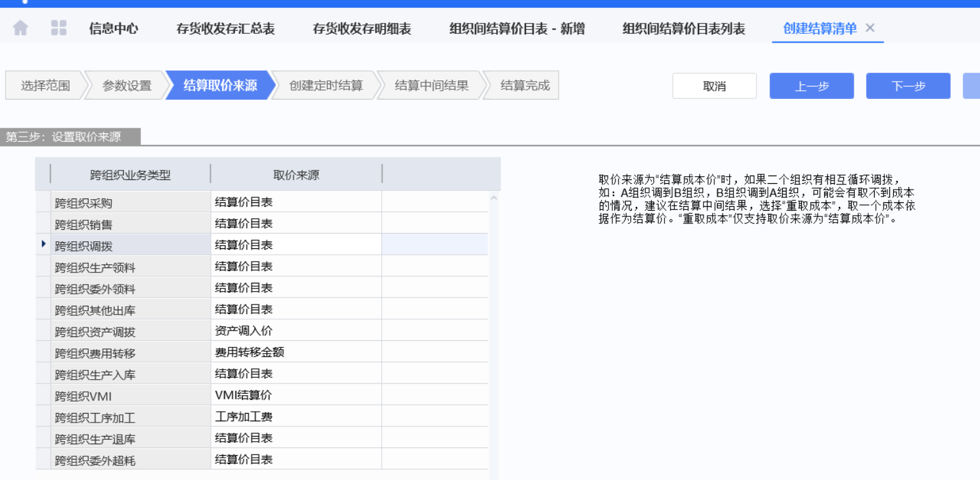Select the 跨组织生产退库 row label
Viewport: 980px width, 480px height.
click(x=131, y=438)
